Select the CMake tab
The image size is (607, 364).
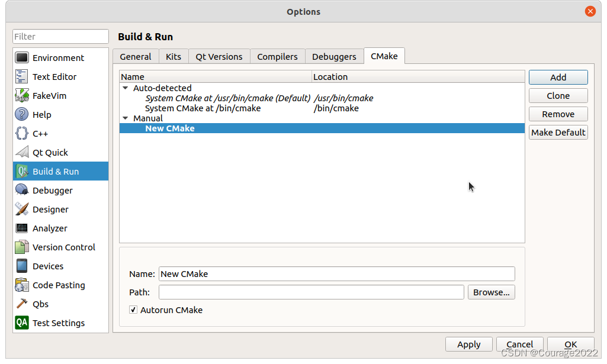(384, 56)
